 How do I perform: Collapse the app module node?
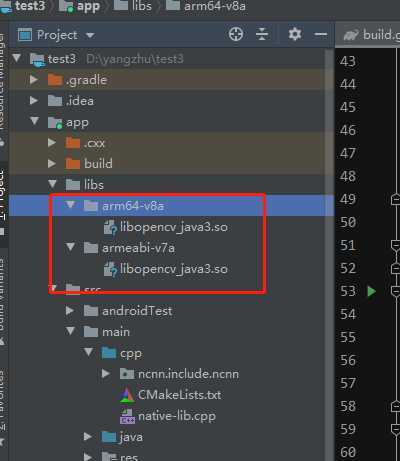click(35, 121)
